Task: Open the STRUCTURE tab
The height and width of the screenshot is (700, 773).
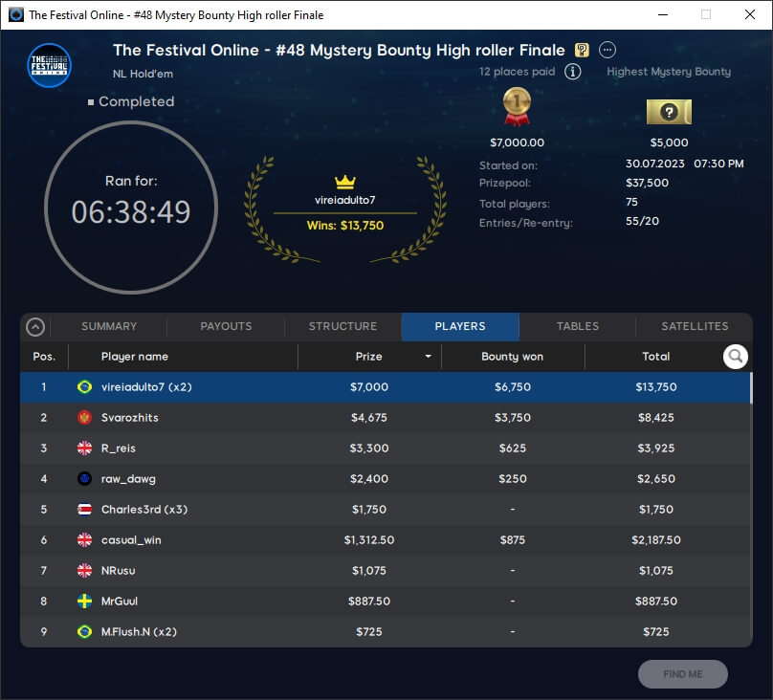Action: pyautogui.click(x=342, y=326)
